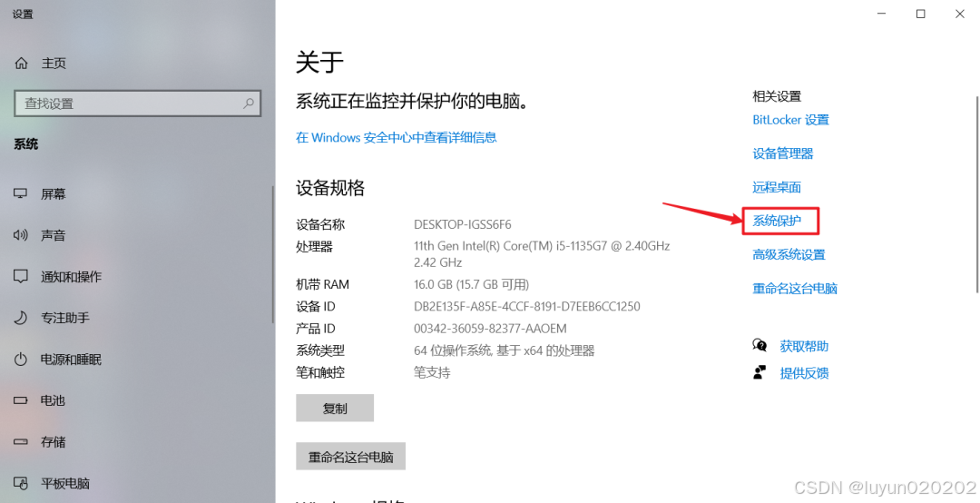Open the 系统保护 link

[776, 221]
